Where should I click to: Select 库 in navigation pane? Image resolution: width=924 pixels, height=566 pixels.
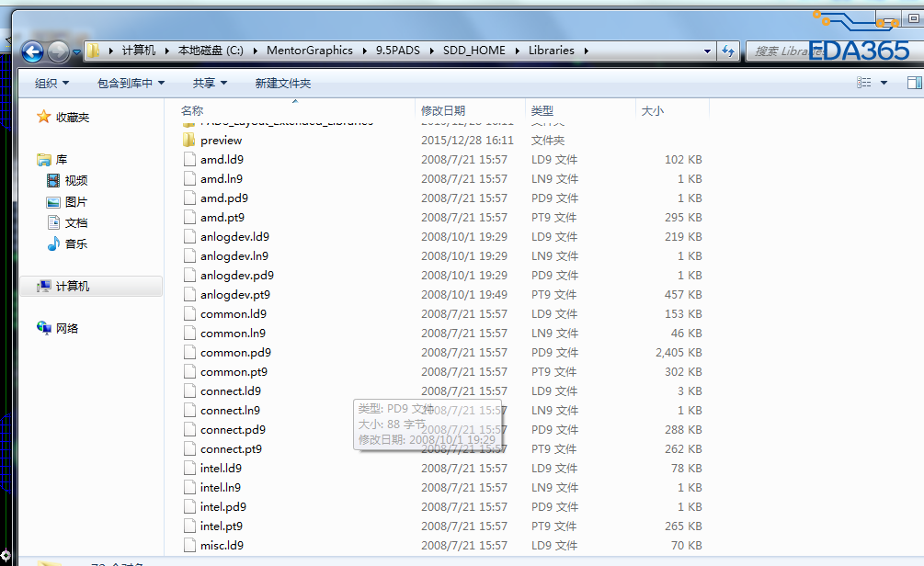point(62,160)
